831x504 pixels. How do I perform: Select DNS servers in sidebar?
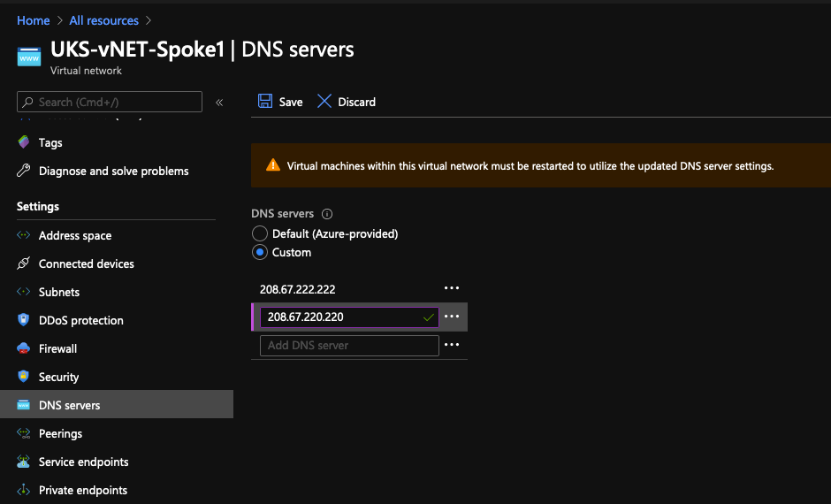tap(117, 405)
